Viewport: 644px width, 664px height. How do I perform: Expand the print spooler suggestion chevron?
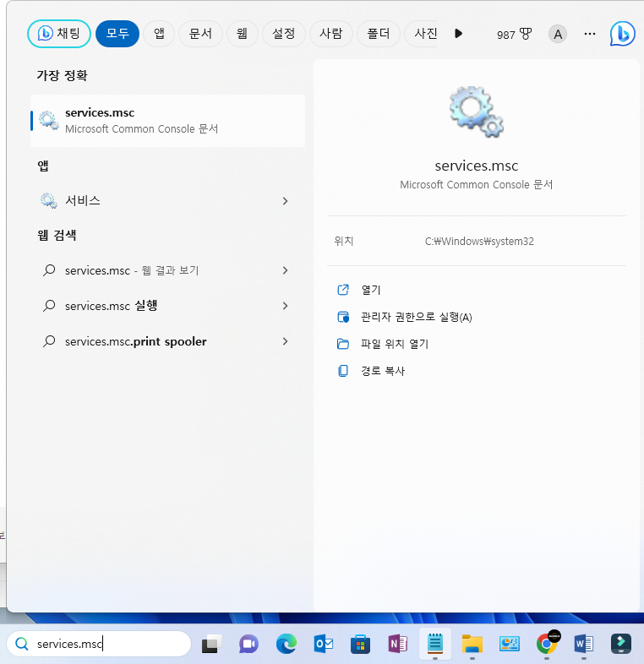click(285, 341)
